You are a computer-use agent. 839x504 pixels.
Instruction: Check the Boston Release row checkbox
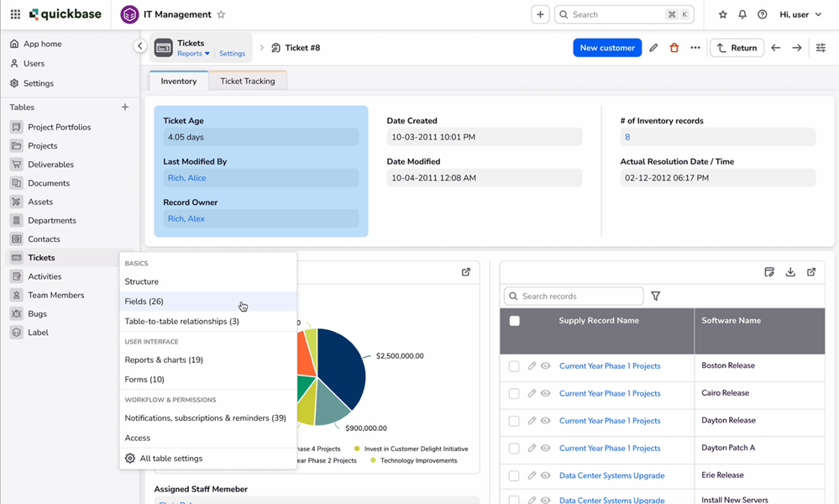(x=514, y=366)
